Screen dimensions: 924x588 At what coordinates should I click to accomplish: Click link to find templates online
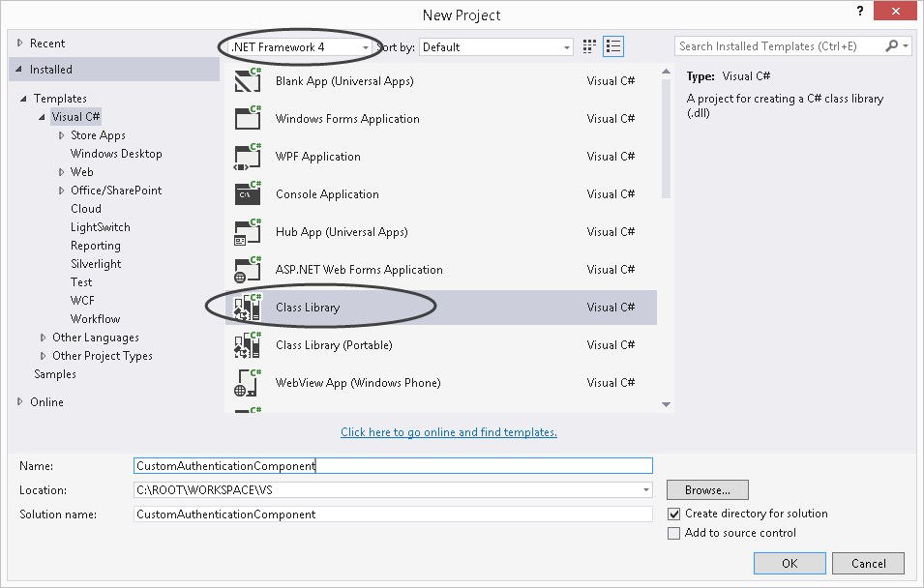[448, 432]
